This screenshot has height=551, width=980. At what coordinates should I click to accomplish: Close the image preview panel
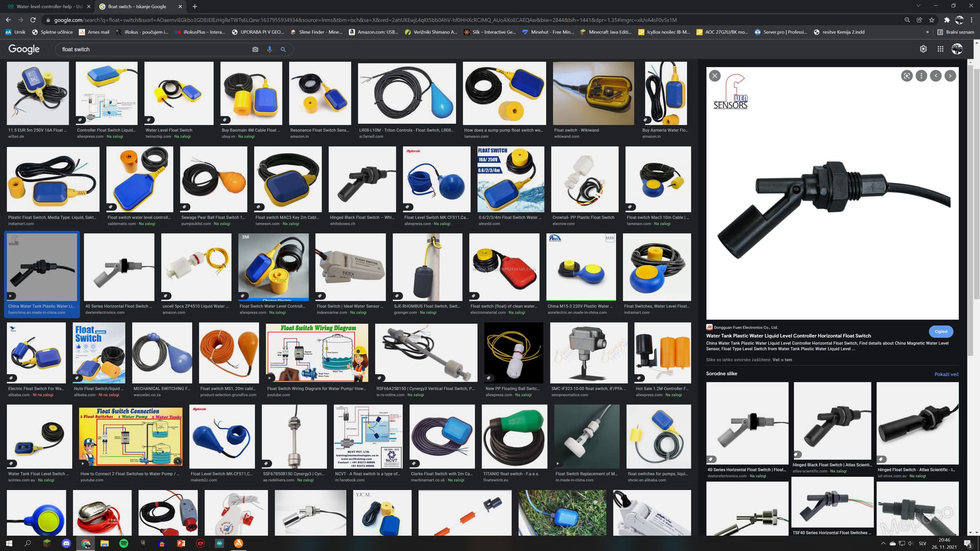pos(715,76)
